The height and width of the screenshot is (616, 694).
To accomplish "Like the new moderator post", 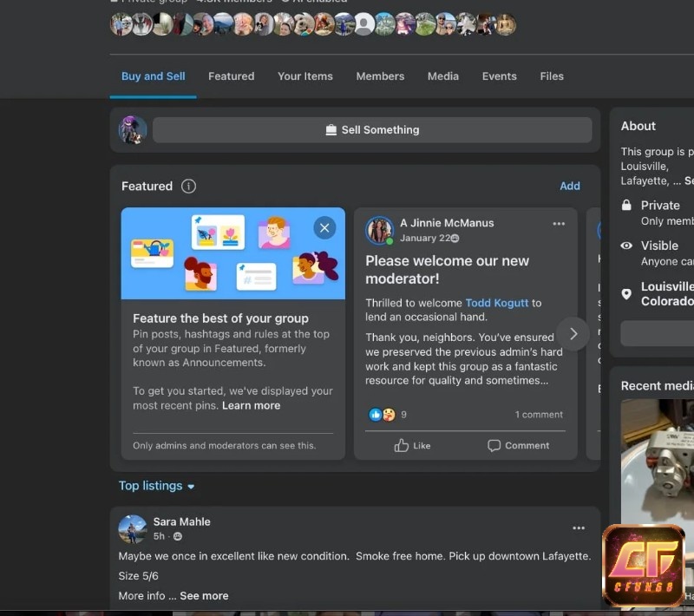I will coord(412,446).
